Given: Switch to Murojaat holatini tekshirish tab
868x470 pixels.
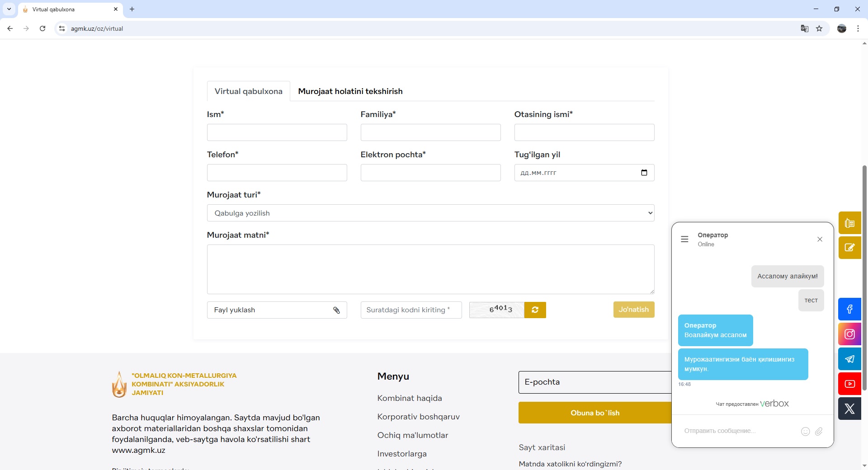Looking at the screenshot, I should pos(350,91).
